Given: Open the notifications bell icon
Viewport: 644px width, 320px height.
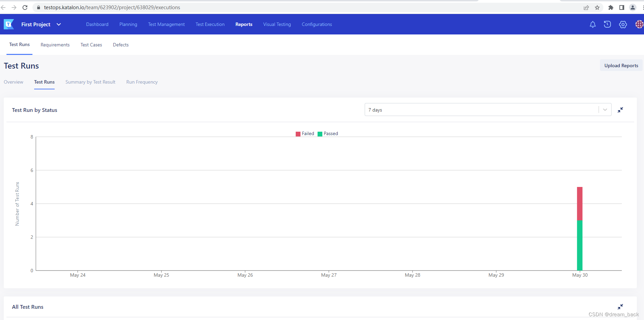Looking at the screenshot, I should [x=593, y=24].
